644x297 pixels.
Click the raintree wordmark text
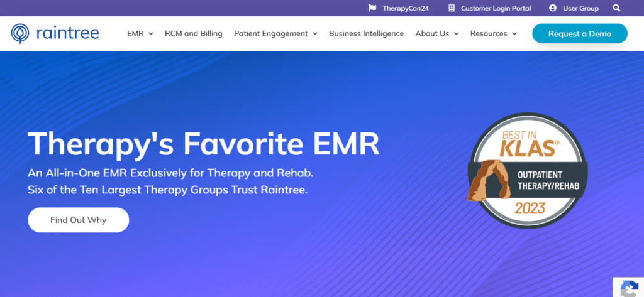(x=67, y=34)
